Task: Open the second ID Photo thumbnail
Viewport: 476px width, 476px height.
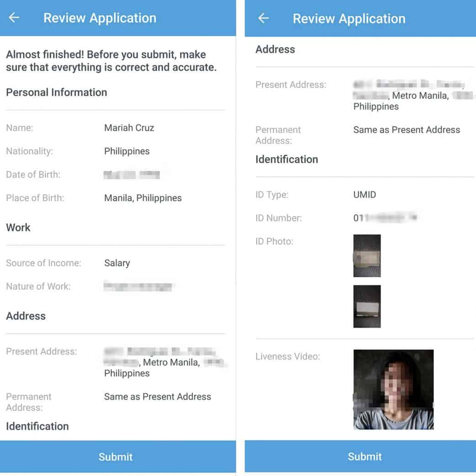Action: coord(367,307)
